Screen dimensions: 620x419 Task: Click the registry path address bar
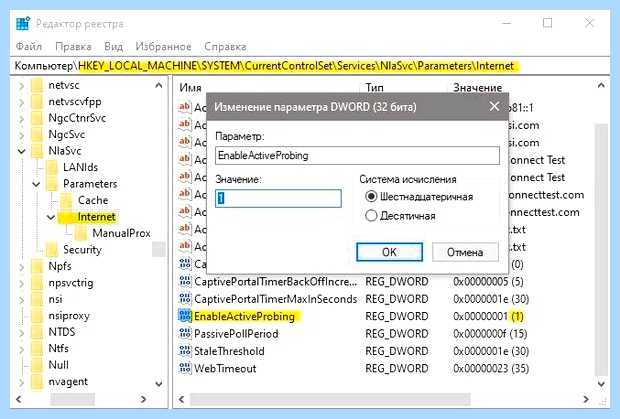[x=310, y=66]
